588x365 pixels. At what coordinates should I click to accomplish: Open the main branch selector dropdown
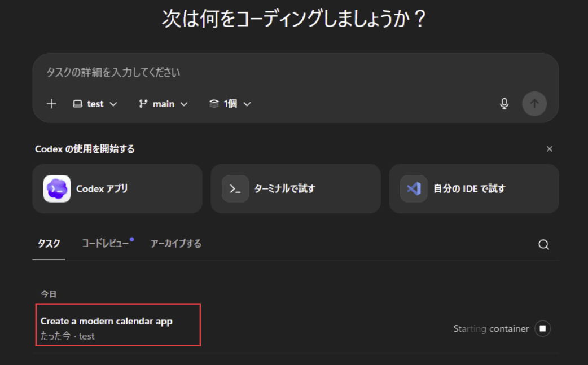coord(163,104)
